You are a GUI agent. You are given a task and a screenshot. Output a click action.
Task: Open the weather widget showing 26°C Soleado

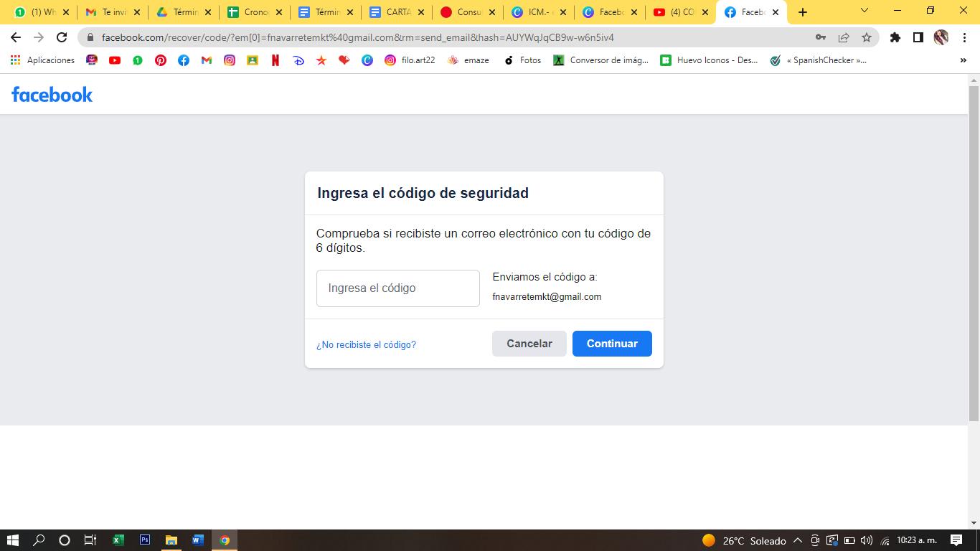744,540
